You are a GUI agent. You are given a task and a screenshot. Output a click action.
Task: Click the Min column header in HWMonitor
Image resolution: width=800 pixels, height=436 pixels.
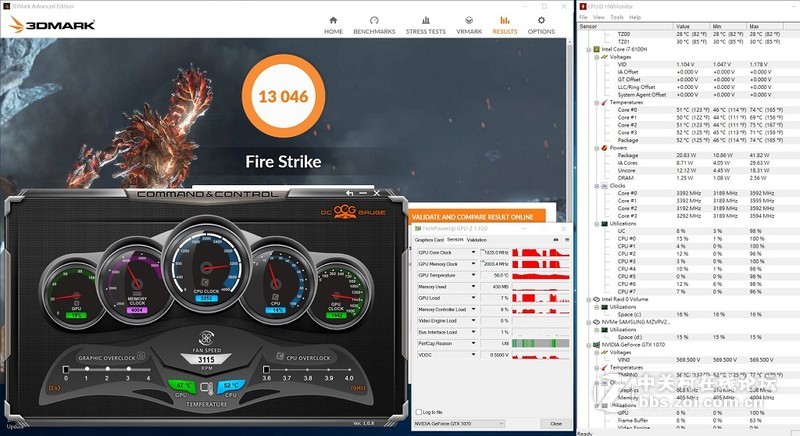728,26
